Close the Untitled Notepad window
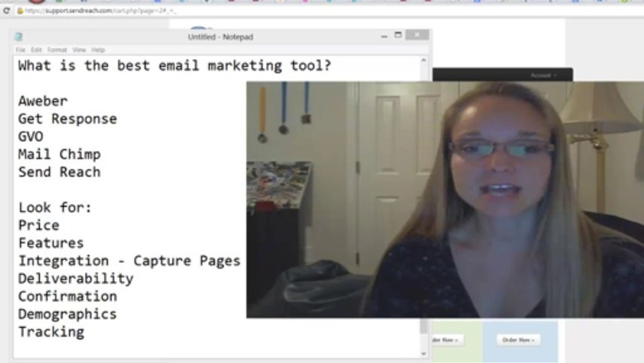 point(417,35)
